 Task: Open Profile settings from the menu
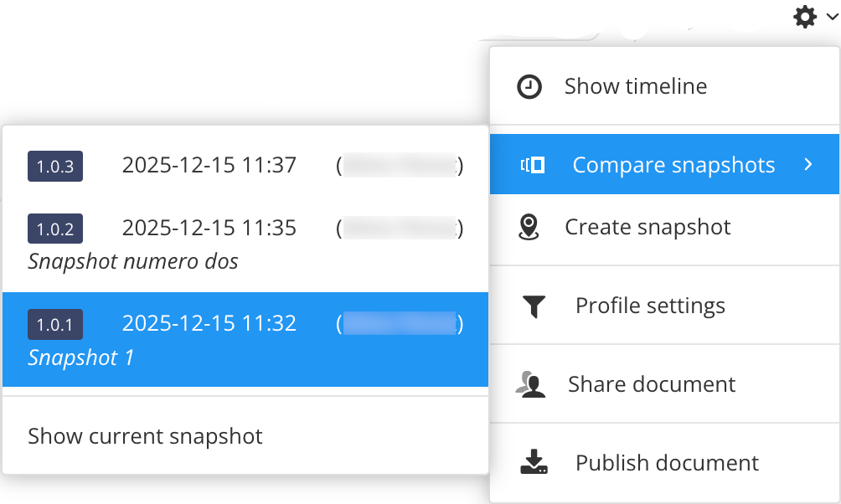coord(650,305)
